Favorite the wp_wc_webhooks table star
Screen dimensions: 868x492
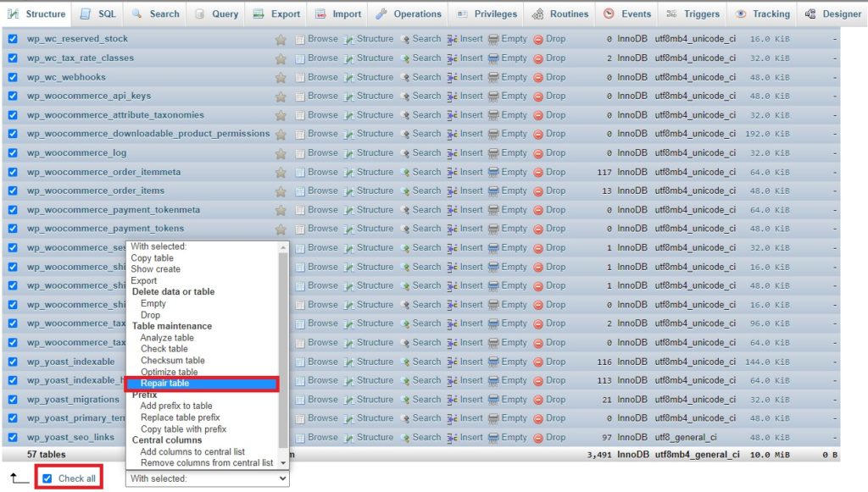coord(281,77)
